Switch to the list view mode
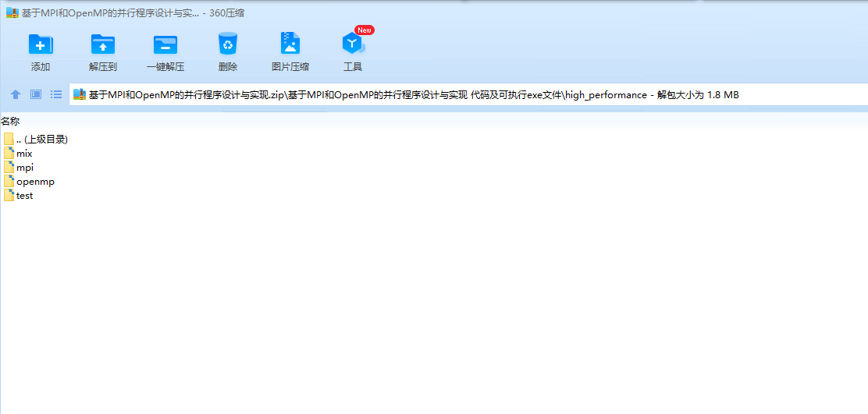The image size is (868, 414). (x=56, y=94)
